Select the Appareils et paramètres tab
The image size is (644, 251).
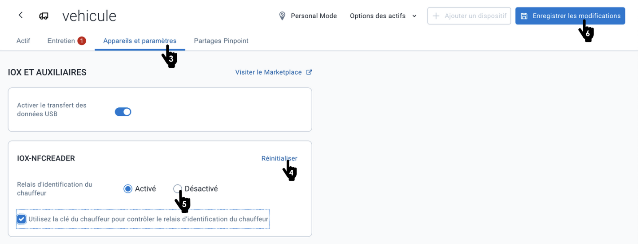(x=140, y=41)
